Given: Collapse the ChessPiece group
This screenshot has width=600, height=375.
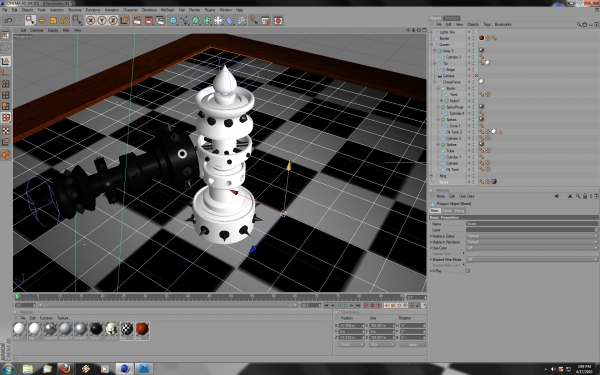Looking at the screenshot, I should coord(435,82).
